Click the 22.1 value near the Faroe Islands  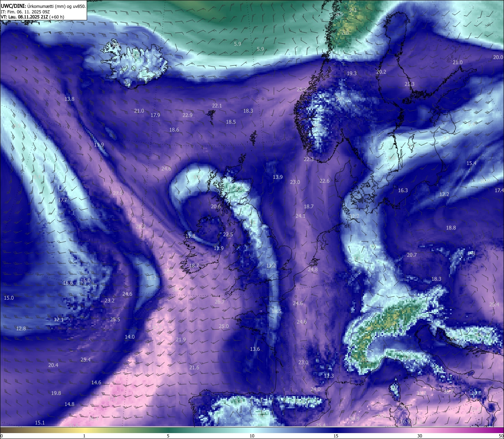click(217, 106)
